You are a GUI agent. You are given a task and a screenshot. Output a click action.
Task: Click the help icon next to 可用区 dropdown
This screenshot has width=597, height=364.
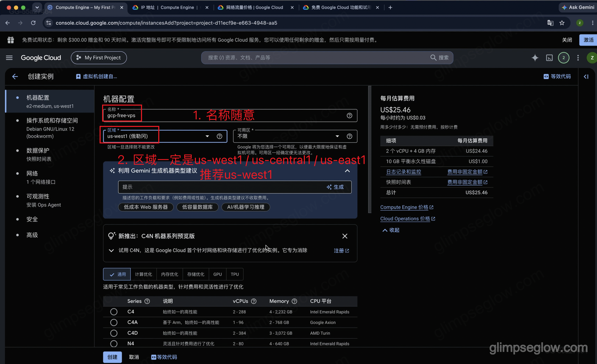[x=349, y=136]
